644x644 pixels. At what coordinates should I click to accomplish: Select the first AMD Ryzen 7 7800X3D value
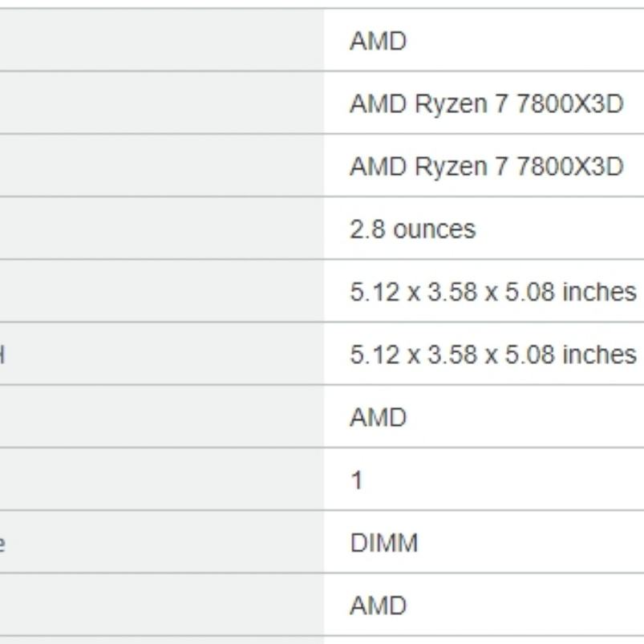[486, 103]
